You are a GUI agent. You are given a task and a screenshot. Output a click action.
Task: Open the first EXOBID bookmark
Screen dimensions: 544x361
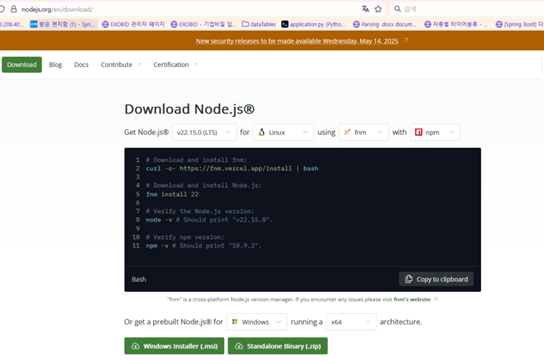tap(133, 24)
